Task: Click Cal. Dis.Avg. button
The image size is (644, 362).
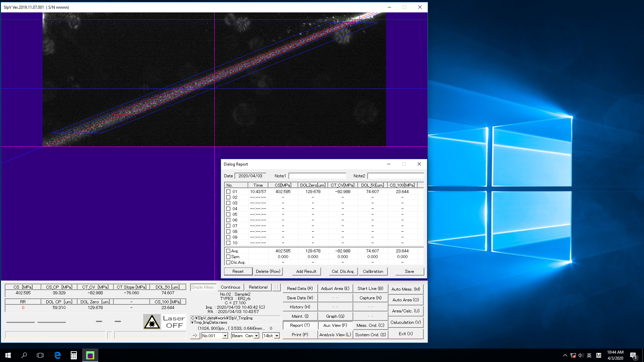Action: (343, 271)
